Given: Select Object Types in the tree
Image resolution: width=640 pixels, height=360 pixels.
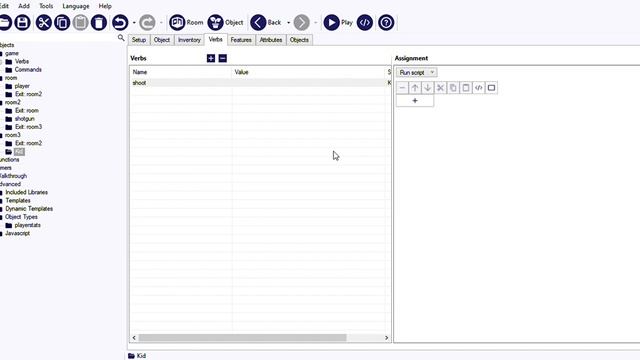Looking at the screenshot, I should (21, 217).
